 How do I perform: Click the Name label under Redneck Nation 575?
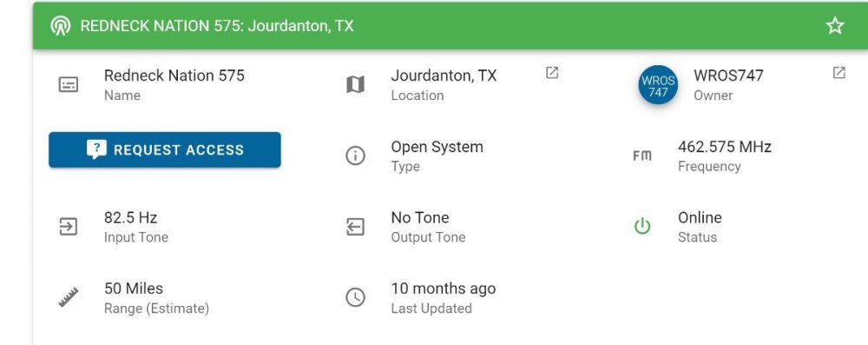(122, 96)
